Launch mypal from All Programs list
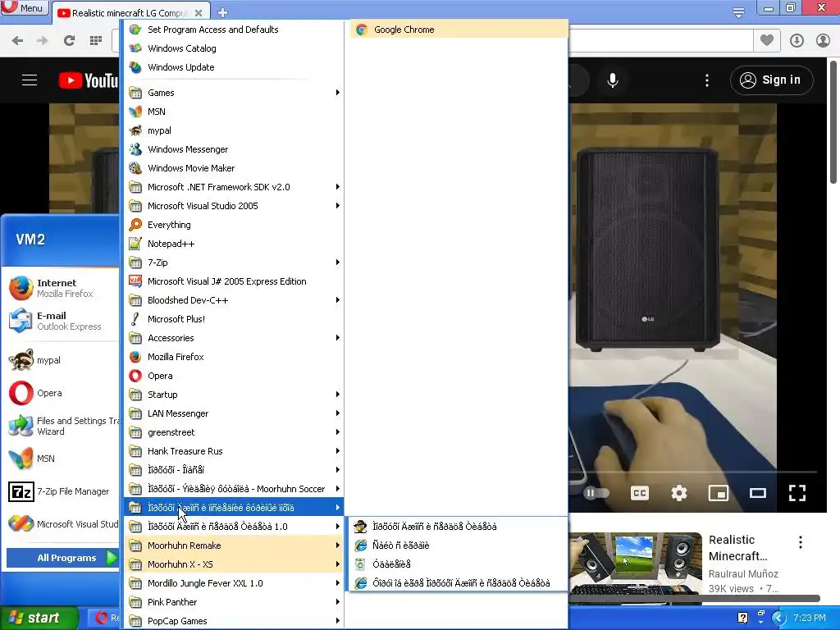Image resolution: width=840 pixels, height=630 pixels. [x=234, y=130]
